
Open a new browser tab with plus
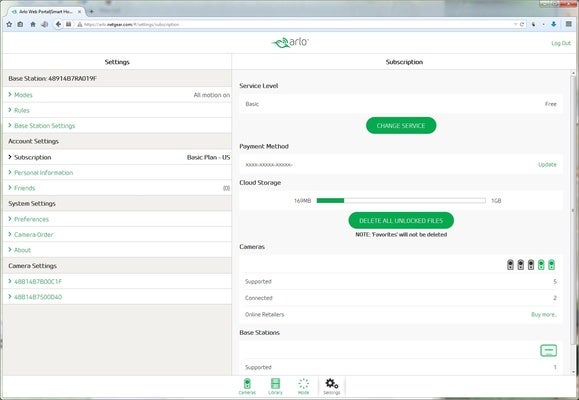[x=92, y=11]
